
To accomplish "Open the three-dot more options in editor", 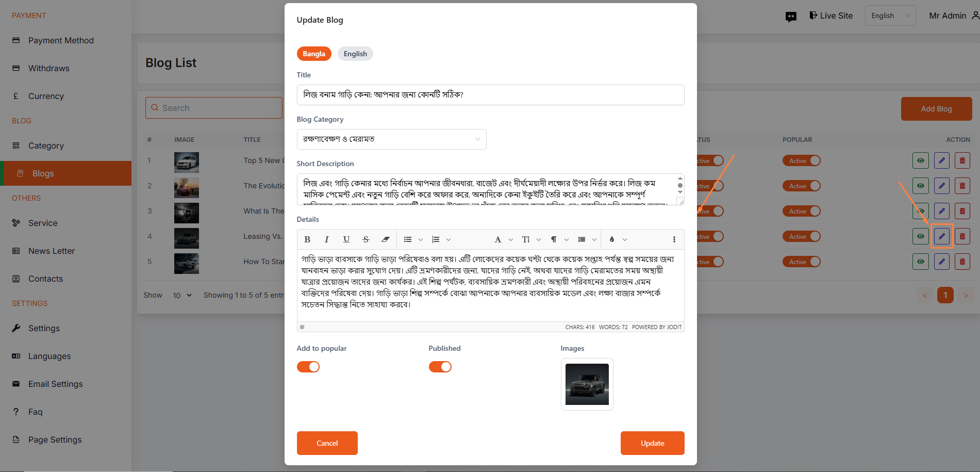I will point(674,239).
